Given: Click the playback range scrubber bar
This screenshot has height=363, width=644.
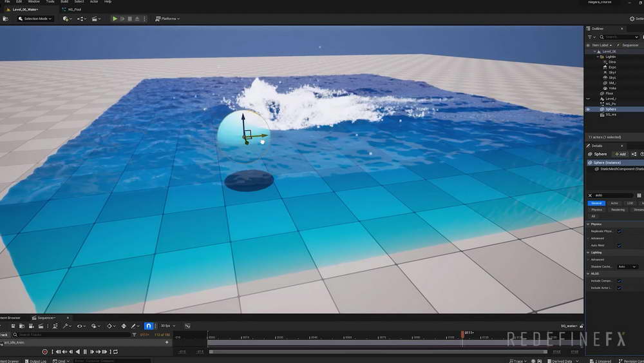Looking at the screenshot, I should coord(378,352).
